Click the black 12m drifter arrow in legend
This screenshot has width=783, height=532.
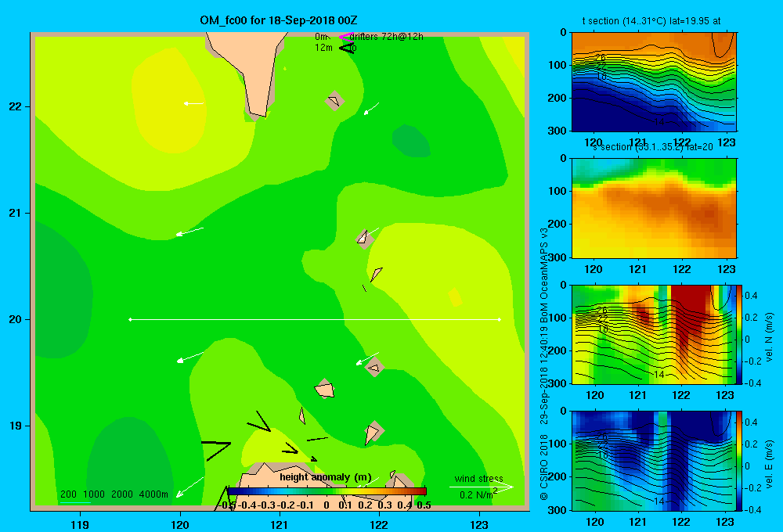(347, 48)
